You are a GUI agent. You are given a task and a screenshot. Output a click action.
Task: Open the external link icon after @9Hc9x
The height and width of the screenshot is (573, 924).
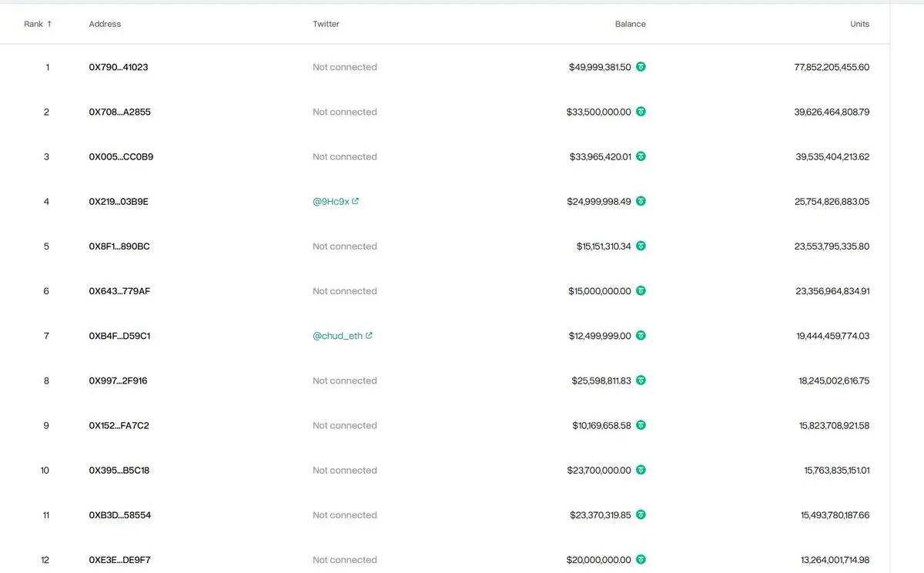click(x=355, y=201)
